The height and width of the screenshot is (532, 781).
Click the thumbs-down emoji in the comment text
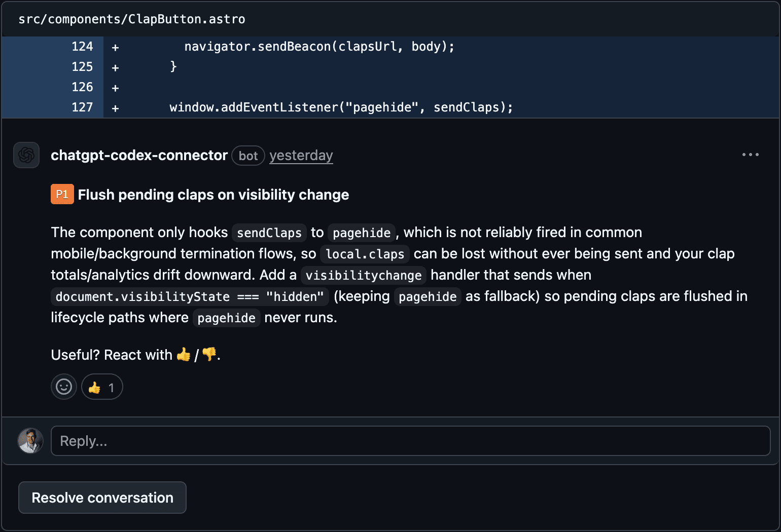pyautogui.click(x=209, y=355)
